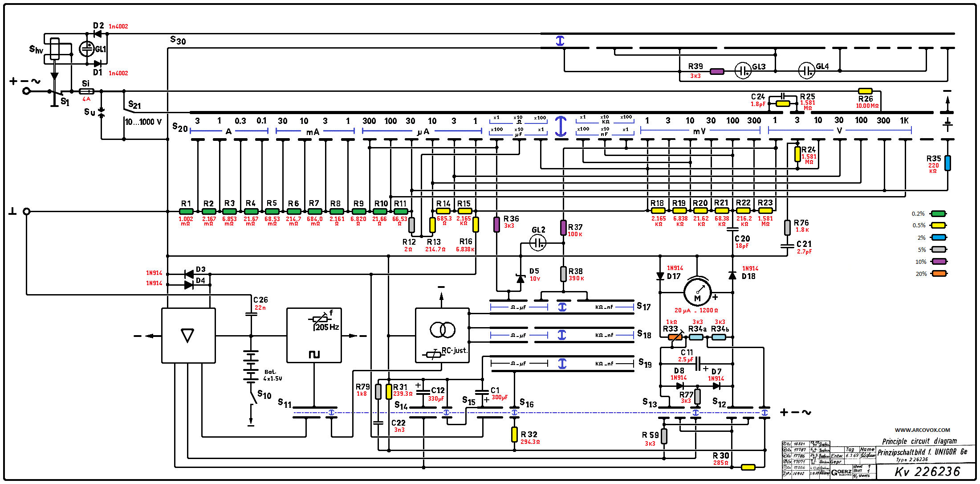Pick the grey 5% legend swatch
The image size is (980, 484).
pyautogui.click(x=939, y=250)
